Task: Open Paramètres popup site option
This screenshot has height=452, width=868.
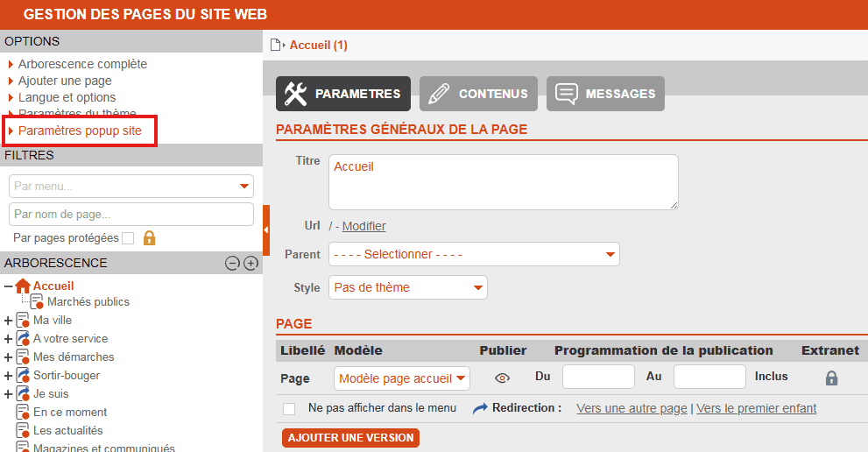Action: pos(80,131)
